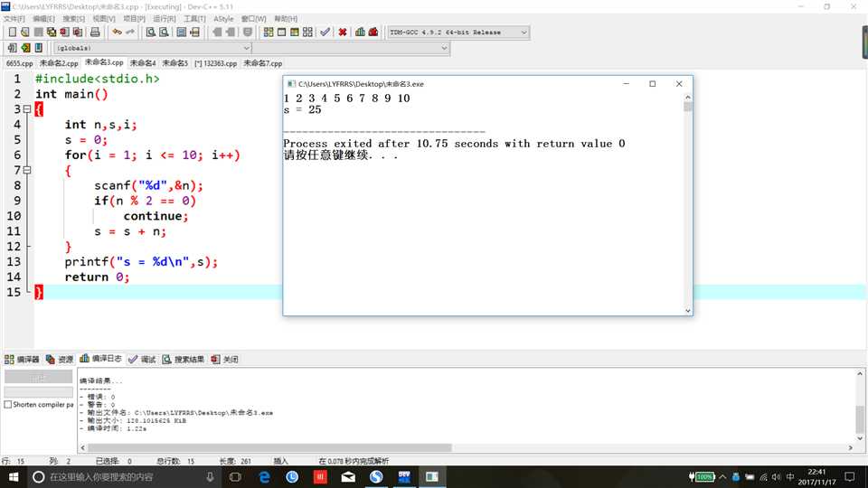This screenshot has width=868, height=488.
Task: Click the compile log horizontal scrollbar thumb
Action: 269,447
